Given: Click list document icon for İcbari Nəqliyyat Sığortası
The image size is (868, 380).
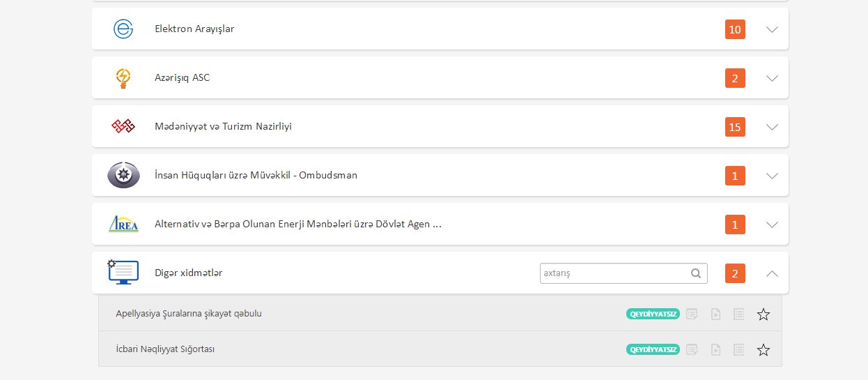Looking at the screenshot, I should click(739, 349).
